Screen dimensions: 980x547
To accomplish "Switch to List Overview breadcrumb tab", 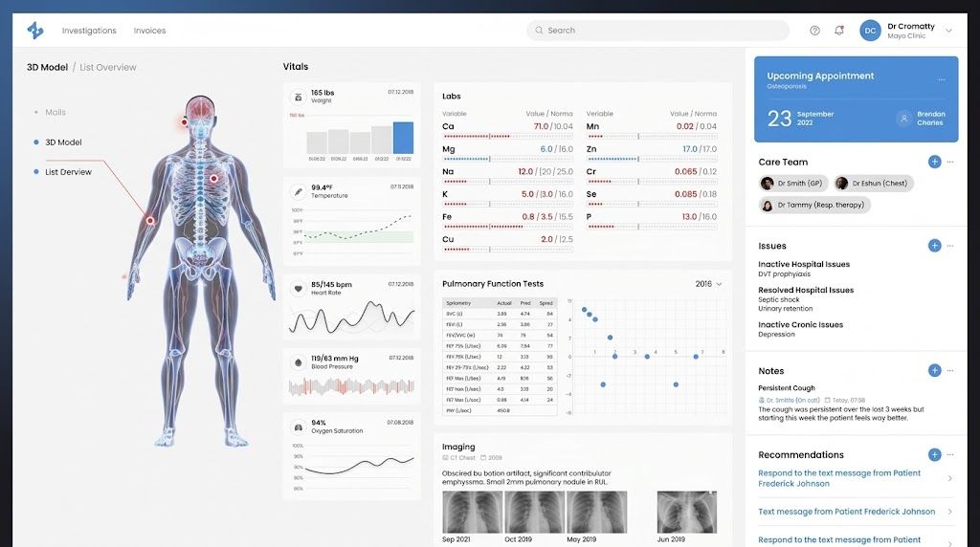I will coord(107,67).
